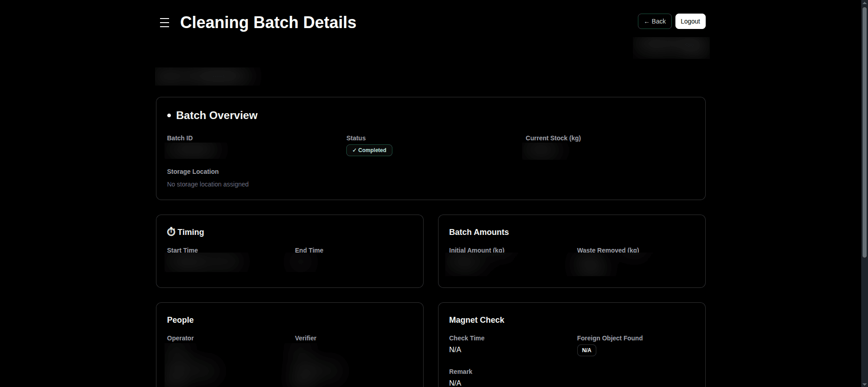The height and width of the screenshot is (387, 868).
Task: Click the Current Stock (kg) label
Action: coord(553,138)
